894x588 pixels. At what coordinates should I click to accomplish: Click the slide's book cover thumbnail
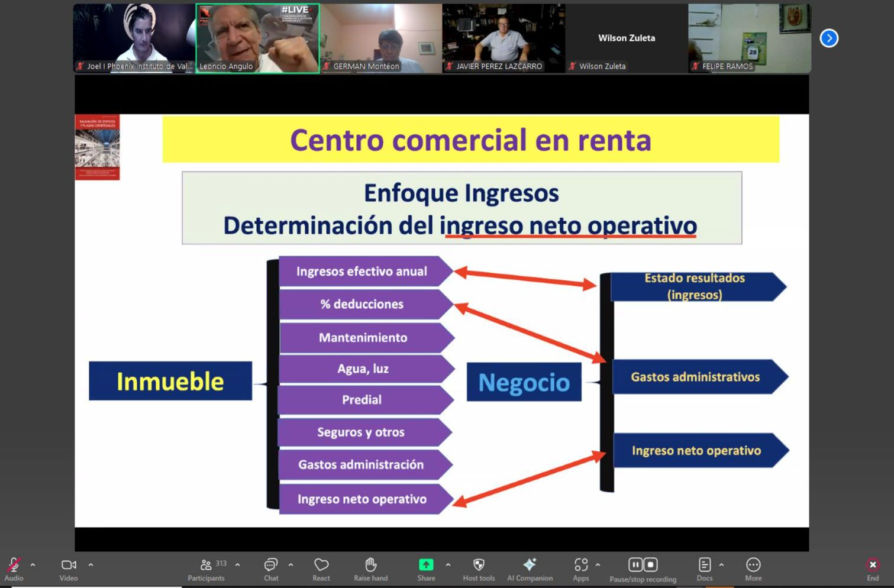pyautogui.click(x=97, y=147)
